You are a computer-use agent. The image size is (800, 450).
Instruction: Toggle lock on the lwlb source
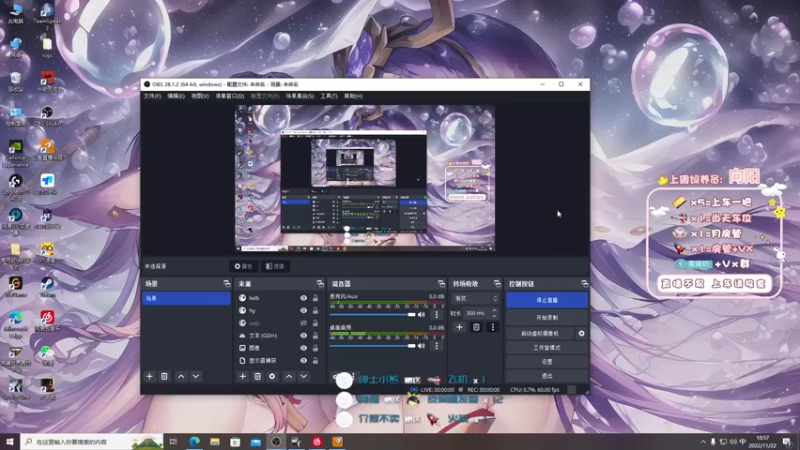click(315, 298)
